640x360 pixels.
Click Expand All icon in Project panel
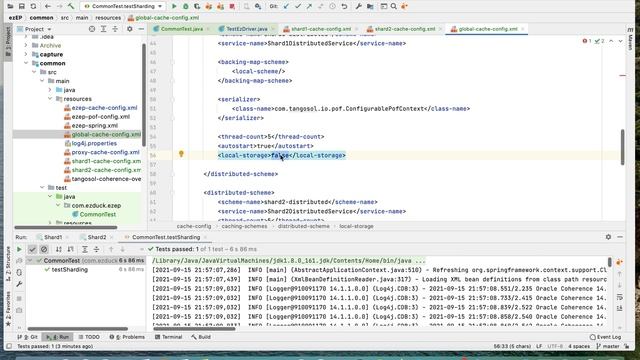[103, 29]
